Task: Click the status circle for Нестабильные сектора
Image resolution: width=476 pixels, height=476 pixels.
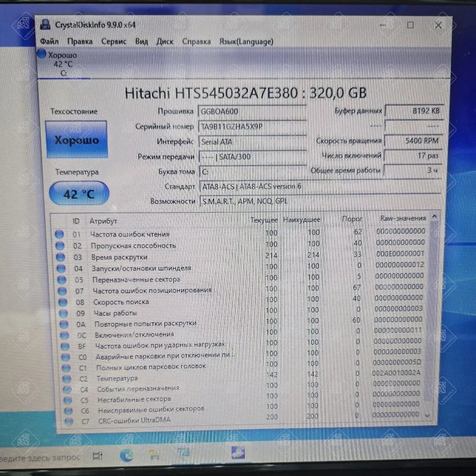Action: [x=68, y=400]
